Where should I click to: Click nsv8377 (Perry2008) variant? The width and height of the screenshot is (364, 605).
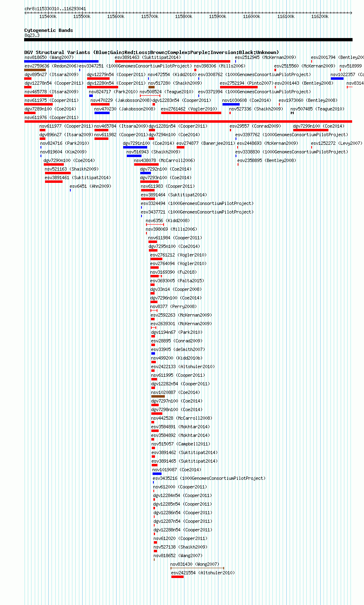173,306
